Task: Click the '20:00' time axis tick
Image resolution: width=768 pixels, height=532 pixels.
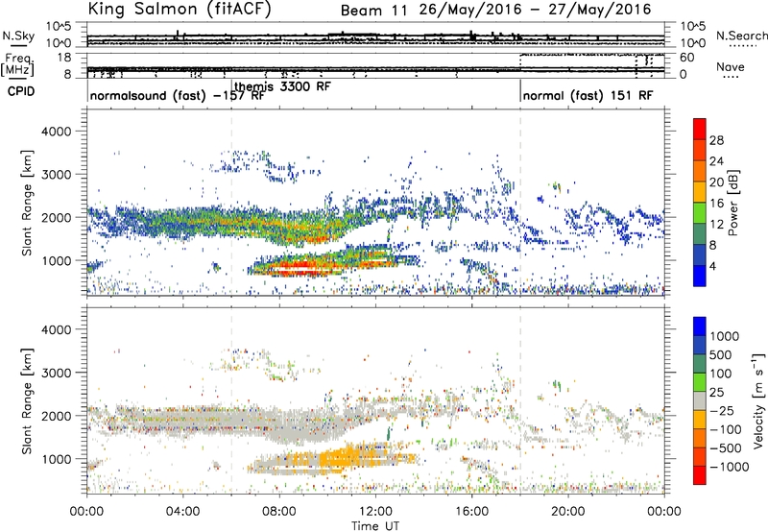Action: (567, 512)
